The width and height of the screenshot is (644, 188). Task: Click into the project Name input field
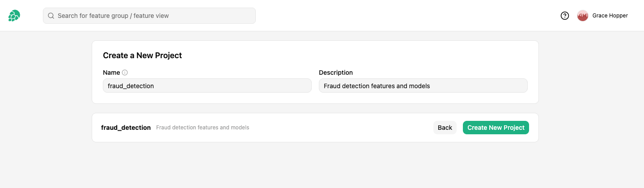tap(207, 85)
